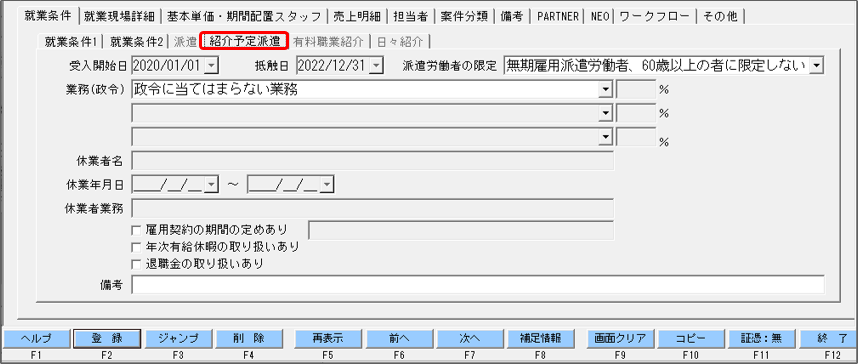Viewport: 858px width, 364px height.
Task: Open 補足情報 button
Action: point(540,338)
